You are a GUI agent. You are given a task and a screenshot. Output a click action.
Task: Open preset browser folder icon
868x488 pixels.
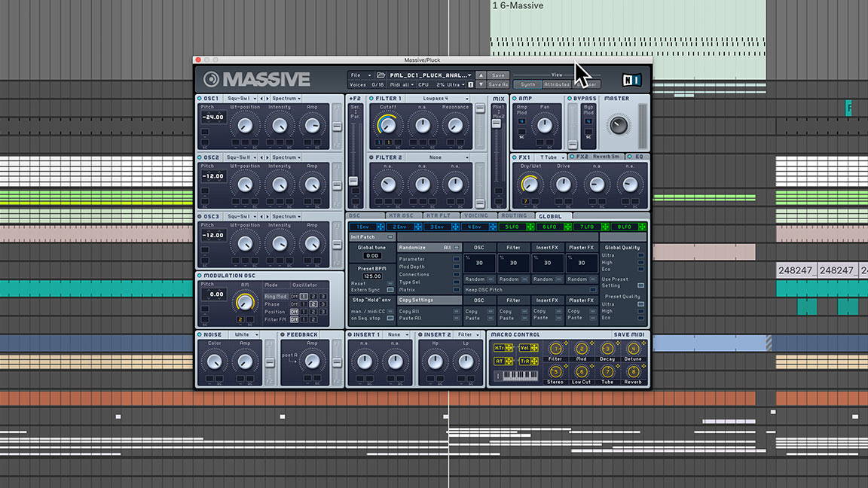pos(381,75)
